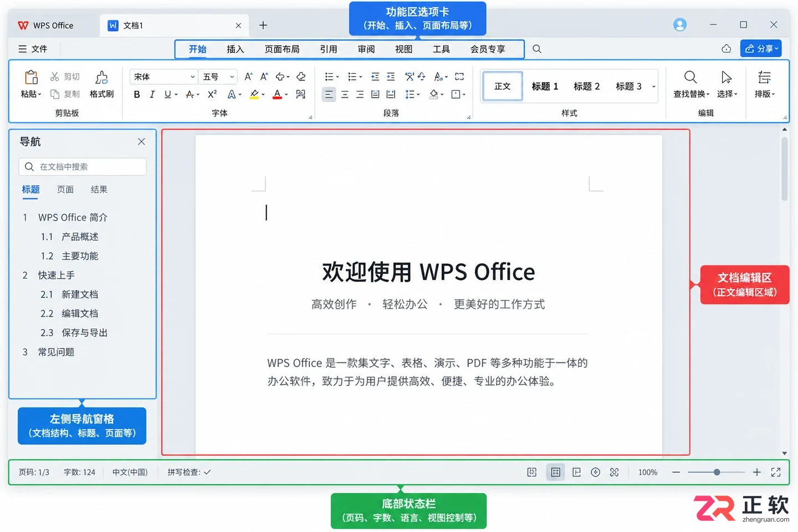798x532 pixels.
Task: Apply the 正文 style
Action: (503, 86)
